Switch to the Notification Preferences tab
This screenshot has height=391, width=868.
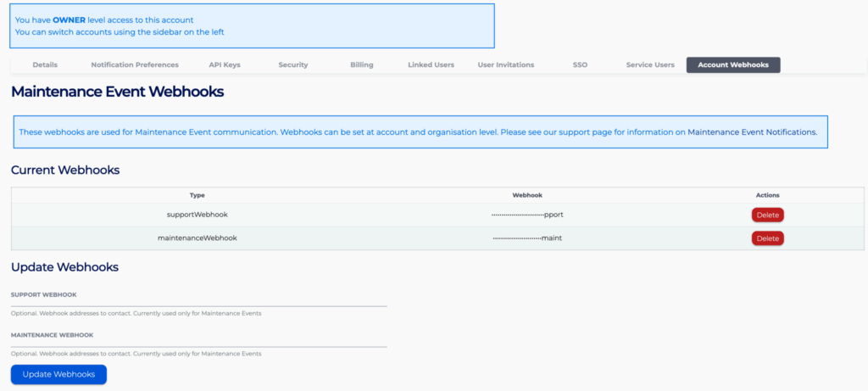135,64
